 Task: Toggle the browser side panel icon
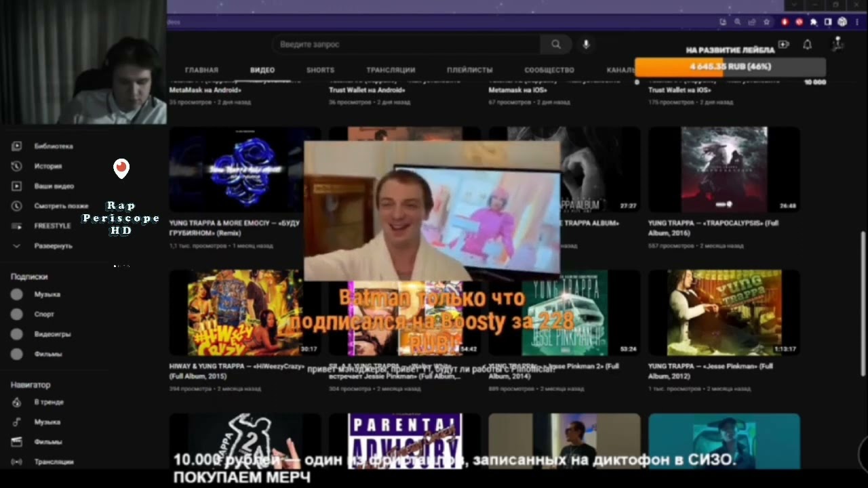828,22
